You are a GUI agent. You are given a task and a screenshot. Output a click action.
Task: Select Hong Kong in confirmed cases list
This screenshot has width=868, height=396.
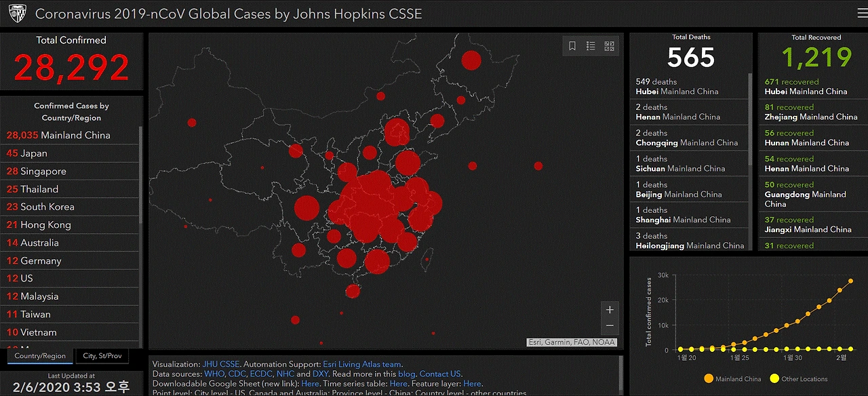tap(71, 224)
